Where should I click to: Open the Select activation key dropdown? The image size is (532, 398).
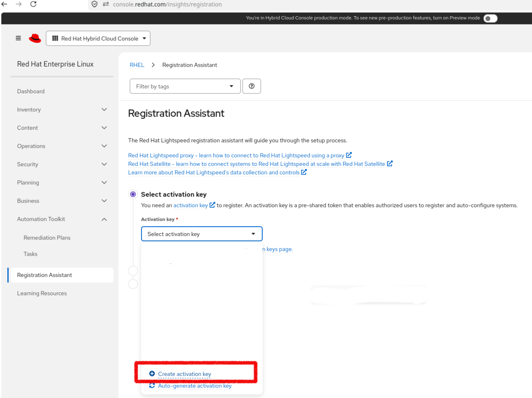pos(202,234)
